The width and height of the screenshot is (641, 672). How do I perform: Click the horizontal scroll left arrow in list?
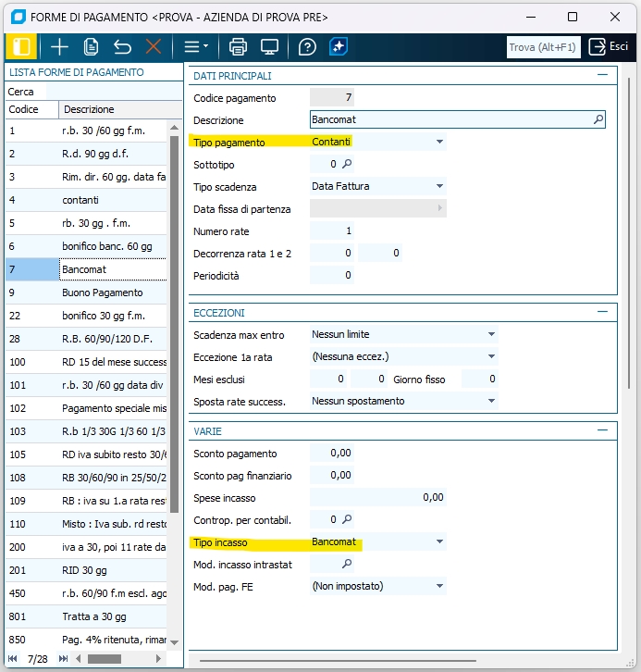click(78, 658)
